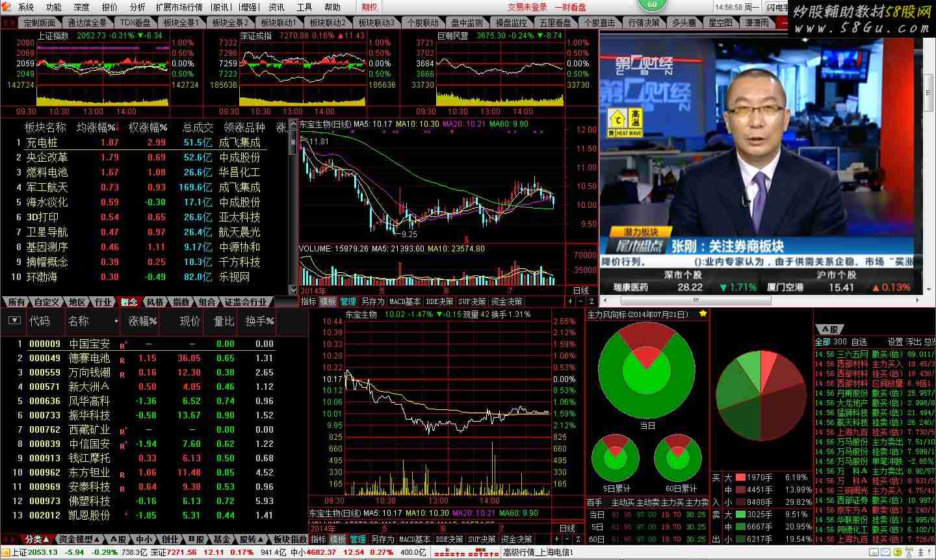Click the plus zoom button beside the daily chart tabs
The width and height of the screenshot is (936, 560).
(x=570, y=301)
